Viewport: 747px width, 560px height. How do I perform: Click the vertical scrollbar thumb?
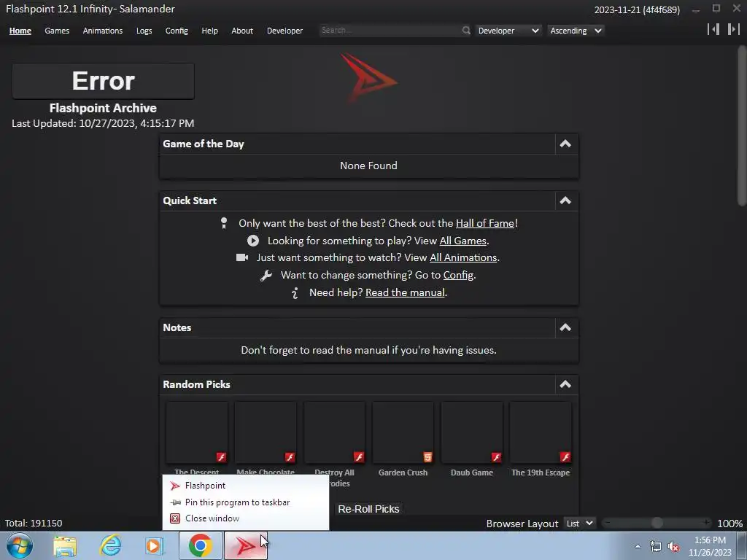coord(742,126)
